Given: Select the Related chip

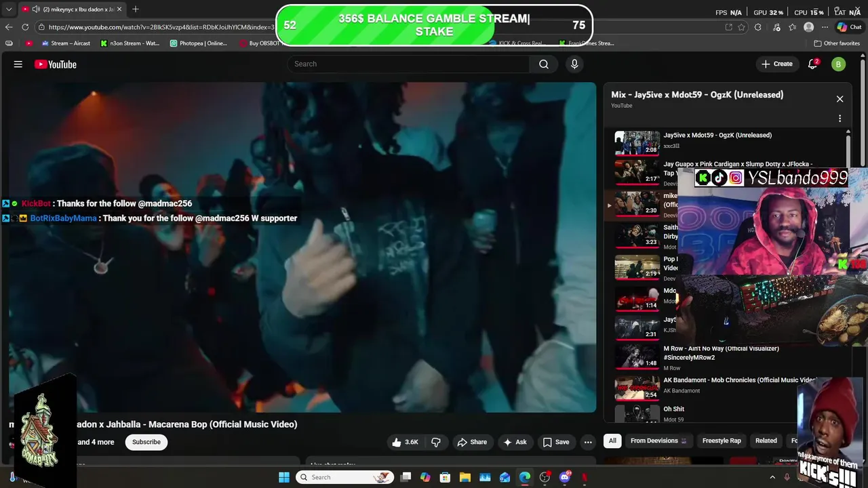Looking at the screenshot, I should point(766,441).
